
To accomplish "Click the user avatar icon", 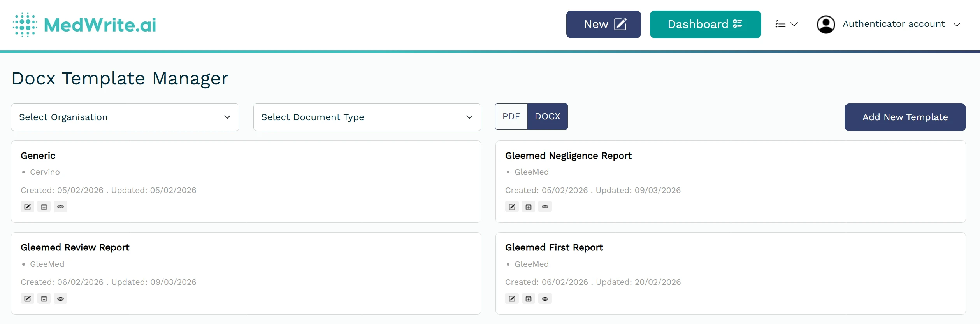I will (826, 24).
